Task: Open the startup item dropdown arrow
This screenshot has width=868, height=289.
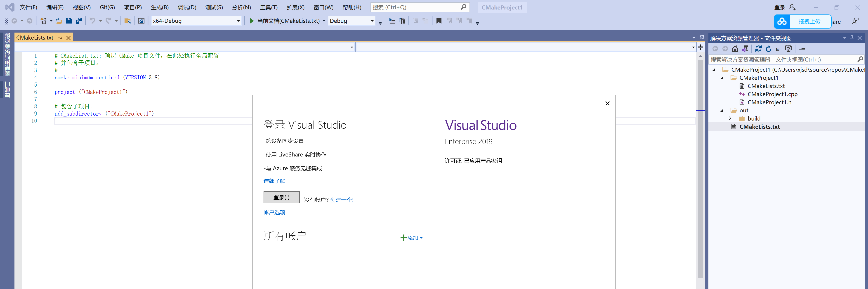Action: (324, 21)
